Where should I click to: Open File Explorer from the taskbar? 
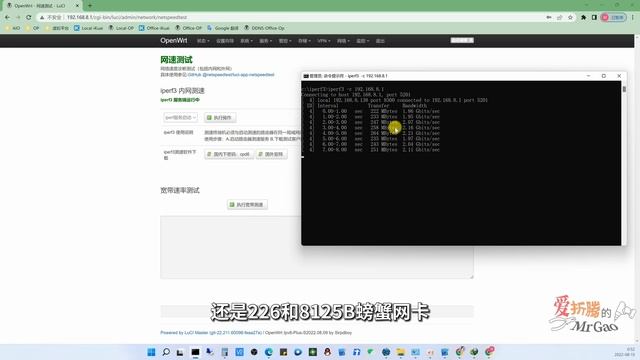[x=400, y=352]
